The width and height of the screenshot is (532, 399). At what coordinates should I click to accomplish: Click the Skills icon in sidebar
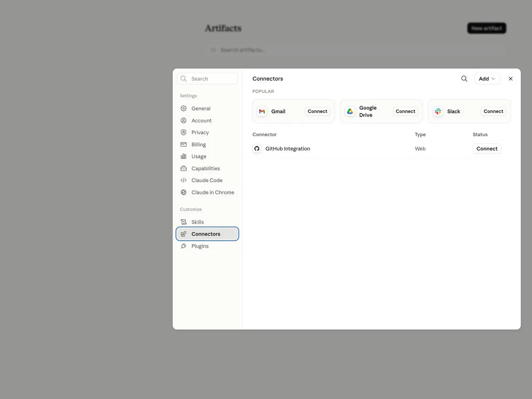point(184,222)
